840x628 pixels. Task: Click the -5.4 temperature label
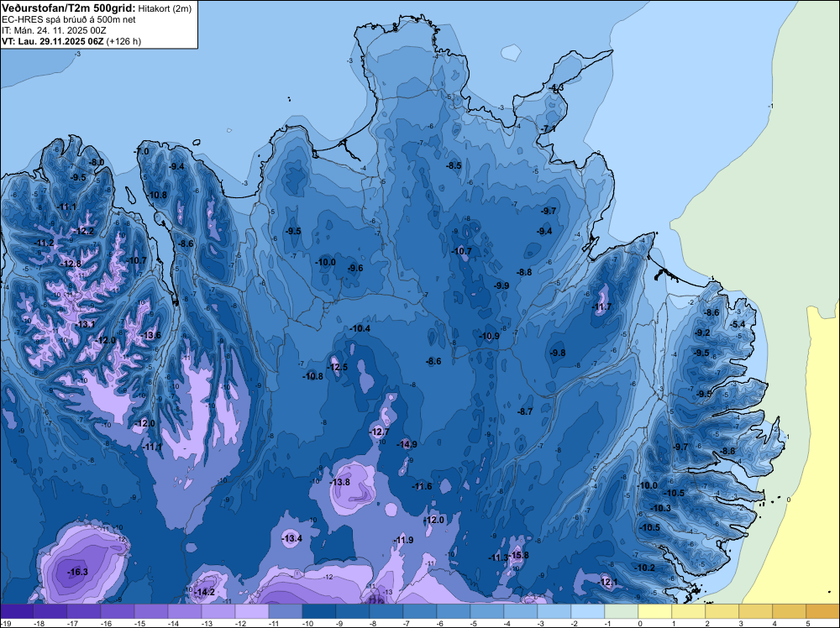point(738,324)
